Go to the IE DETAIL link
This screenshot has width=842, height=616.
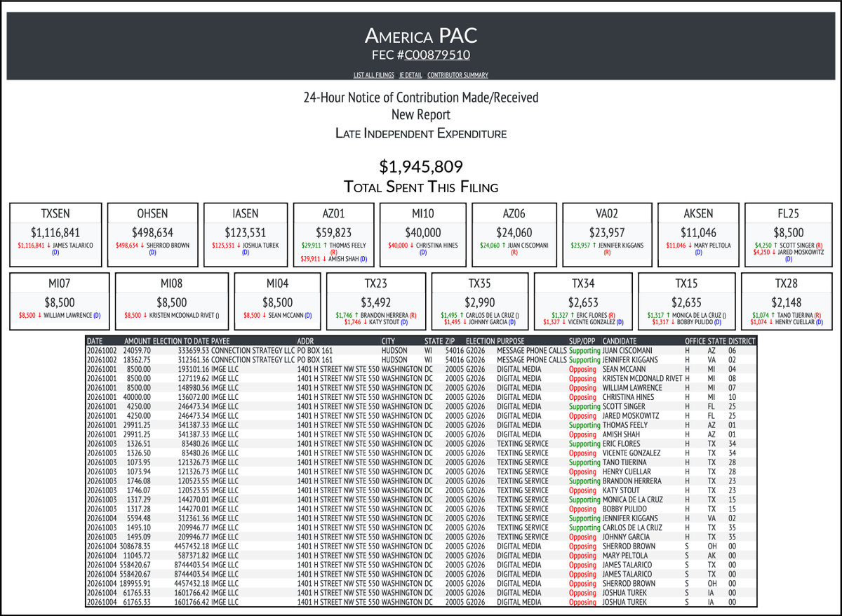pos(410,75)
